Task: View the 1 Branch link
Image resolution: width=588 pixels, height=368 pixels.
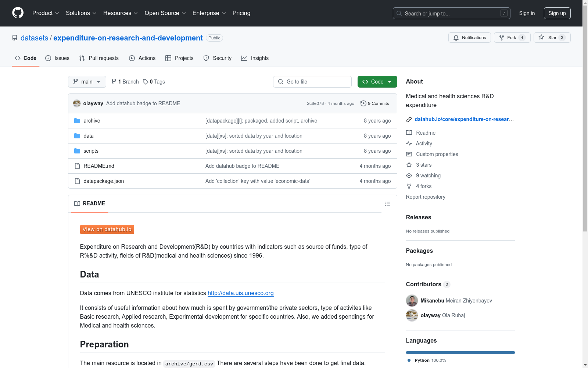Action: coord(125,82)
